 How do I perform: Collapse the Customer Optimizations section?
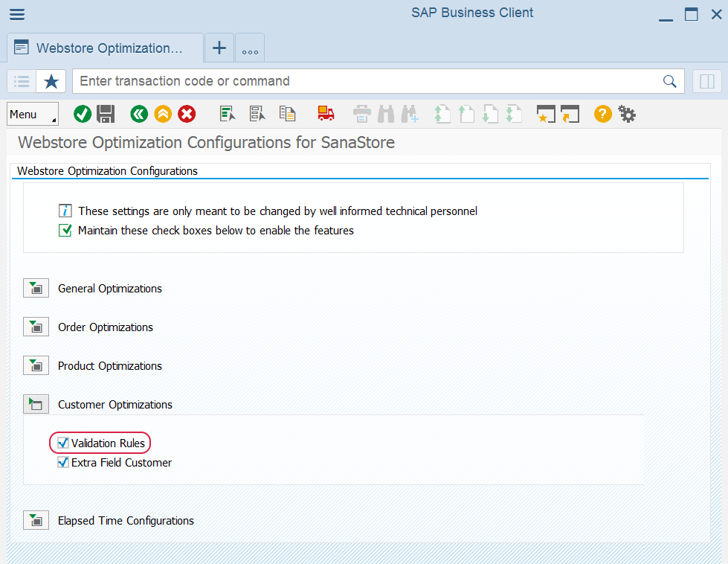(x=36, y=405)
